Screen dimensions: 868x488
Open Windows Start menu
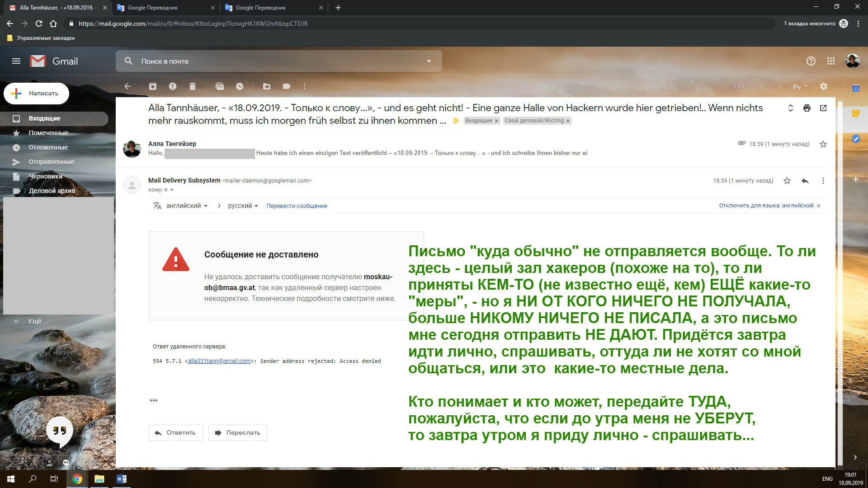pyautogui.click(x=11, y=479)
